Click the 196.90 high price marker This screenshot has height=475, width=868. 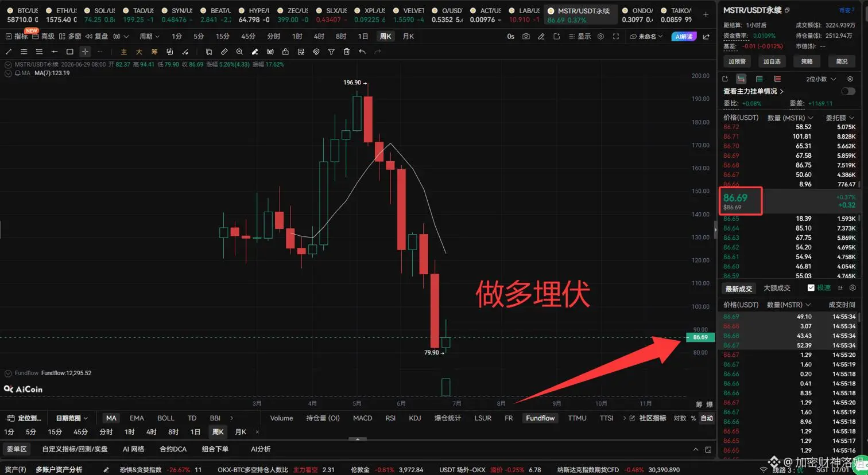click(355, 83)
